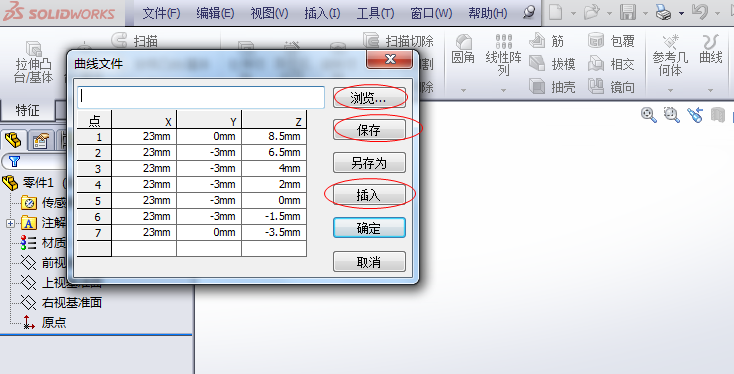The image size is (734, 374).
Task: Select the 材质 material tree item
Action: [x=43, y=242]
